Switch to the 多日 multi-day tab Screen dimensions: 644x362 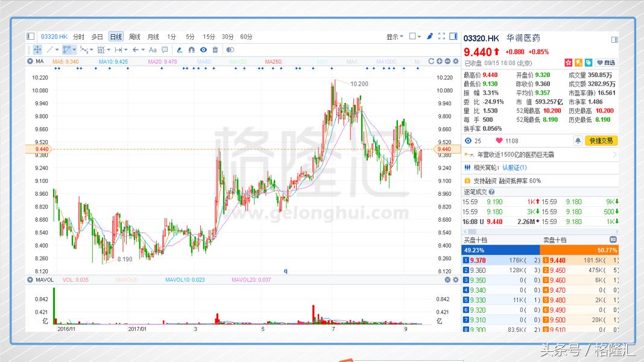(97, 37)
